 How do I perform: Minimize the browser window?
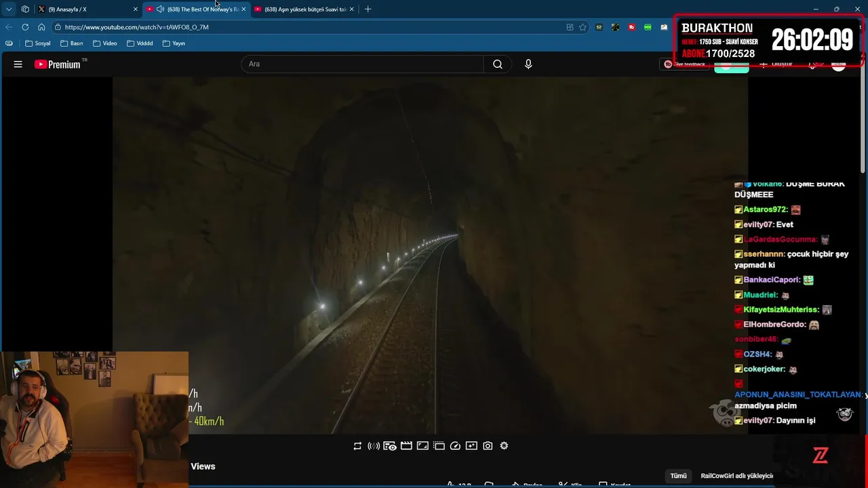(815, 9)
